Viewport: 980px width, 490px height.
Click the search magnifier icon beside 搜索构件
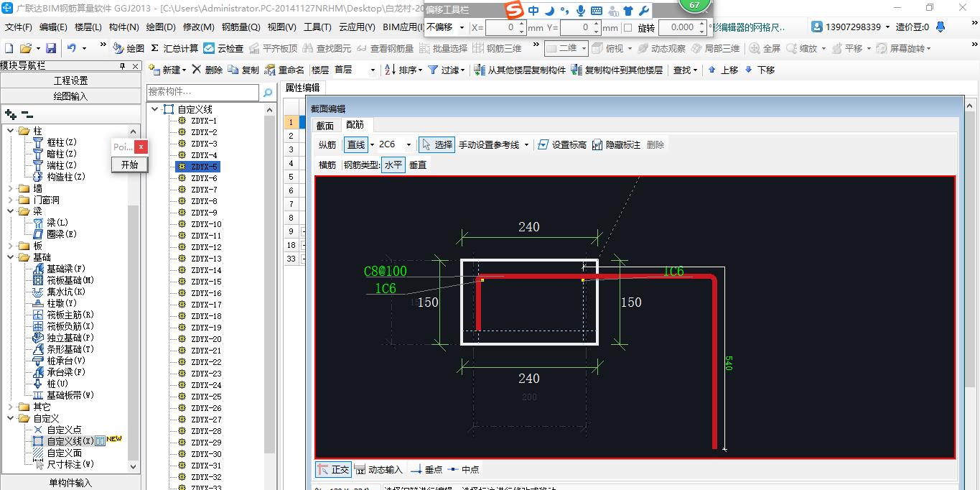(x=268, y=92)
